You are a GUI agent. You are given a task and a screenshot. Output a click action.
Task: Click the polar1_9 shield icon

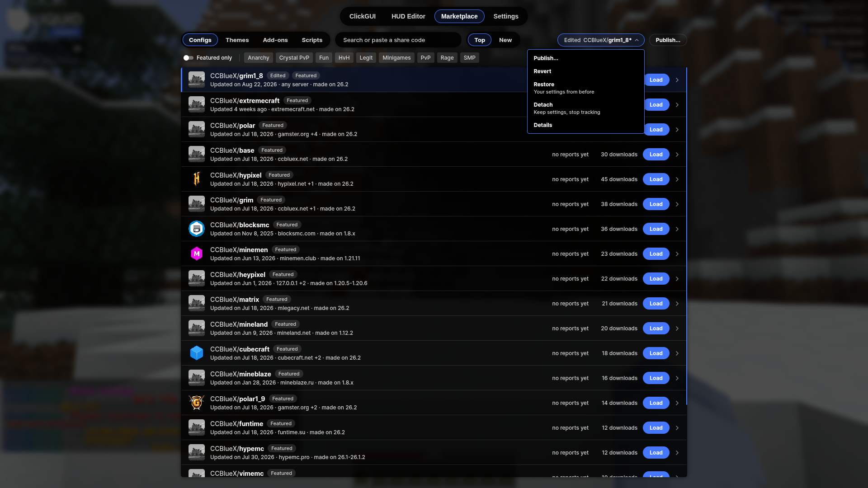197,403
